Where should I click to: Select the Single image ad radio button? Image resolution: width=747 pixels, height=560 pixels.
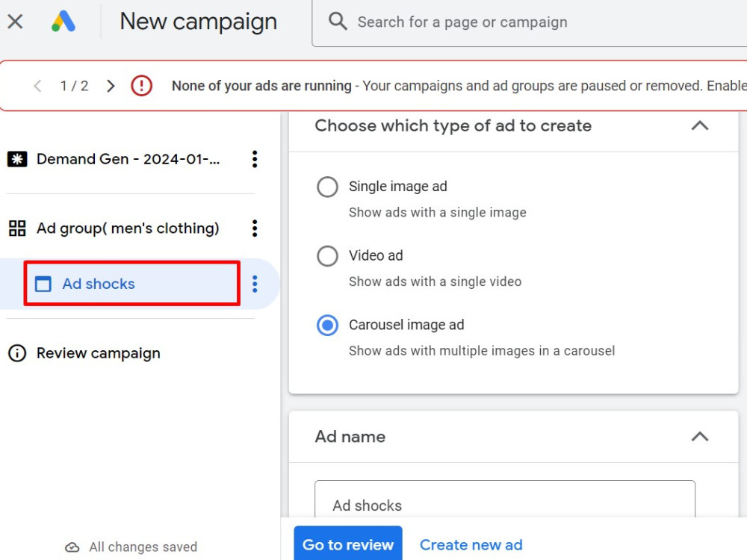pyautogui.click(x=327, y=187)
